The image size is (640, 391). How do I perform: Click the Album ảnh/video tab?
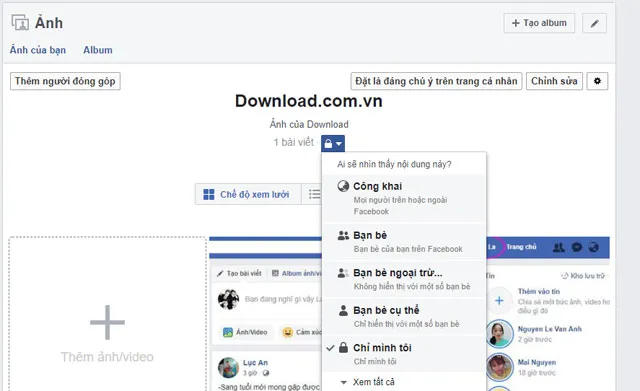tap(296, 273)
